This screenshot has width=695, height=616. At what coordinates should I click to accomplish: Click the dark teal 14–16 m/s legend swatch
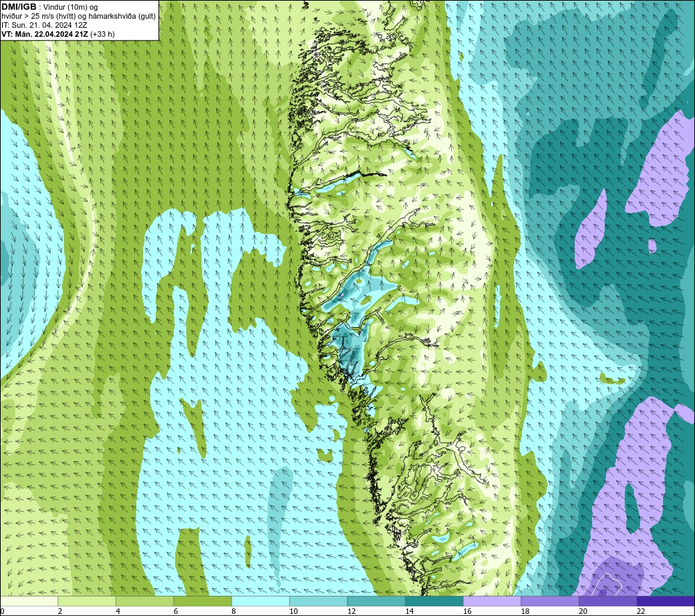pyautogui.click(x=434, y=601)
